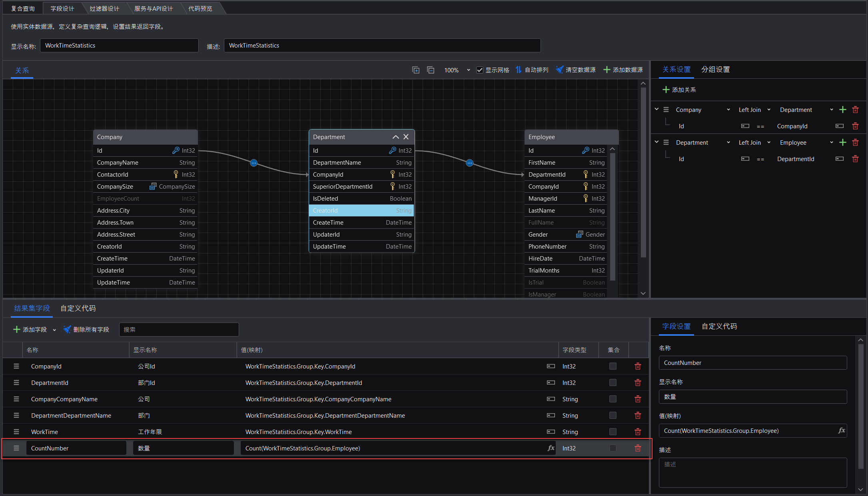
Task: Toggle aggregate checkbox for CountNumber row
Action: (613, 448)
